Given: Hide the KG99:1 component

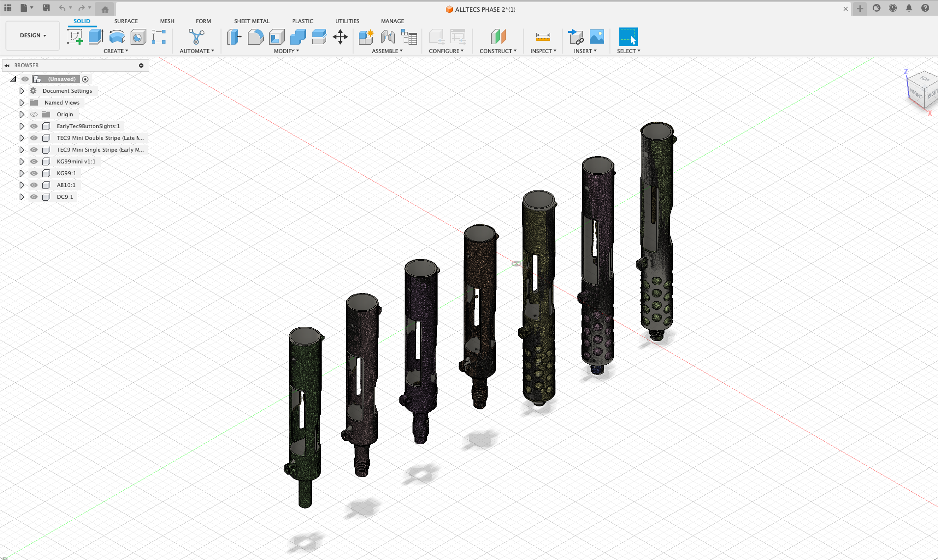Looking at the screenshot, I should click(34, 173).
